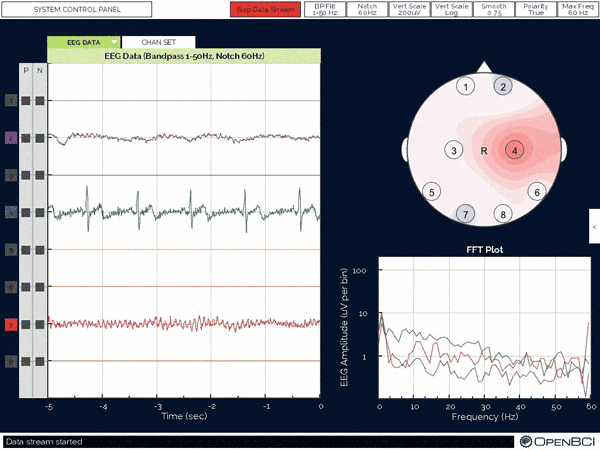Click electrode 7 on head plot
The height and width of the screenshot is (450, 600).
tap(465, 214)
